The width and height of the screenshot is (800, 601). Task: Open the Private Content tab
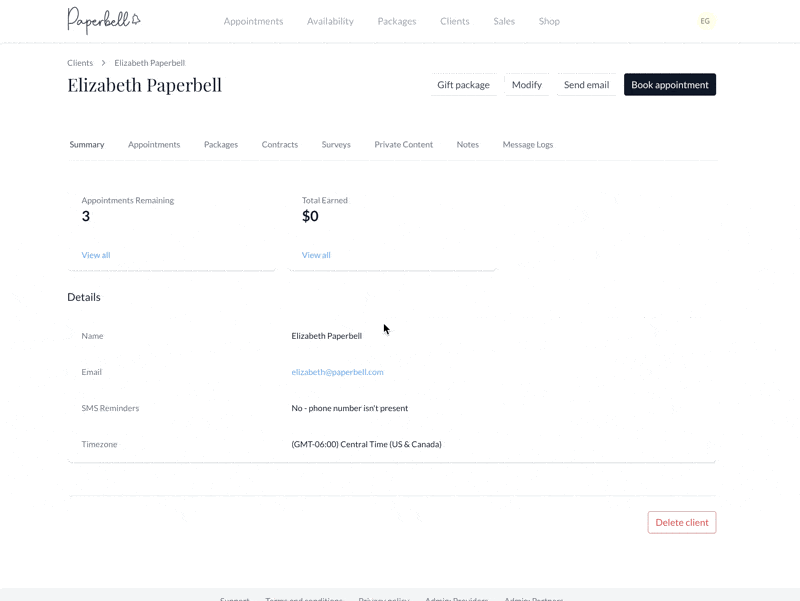coord(403,145)
